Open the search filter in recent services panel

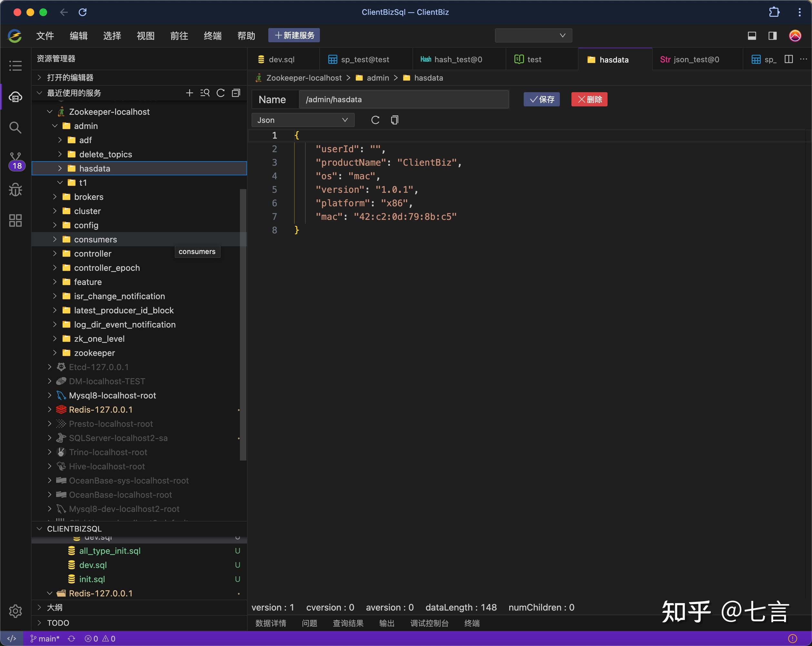click(x=205, y=93)
